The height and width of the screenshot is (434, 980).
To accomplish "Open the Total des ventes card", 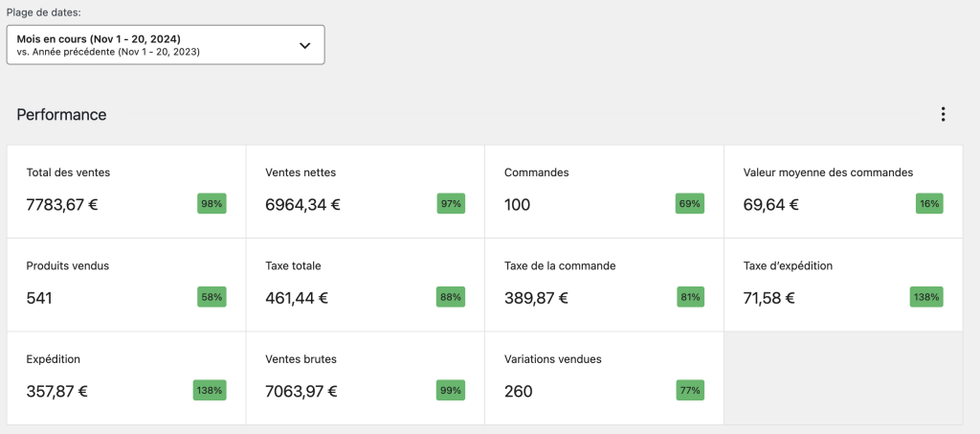I will [x=126, y=192].
